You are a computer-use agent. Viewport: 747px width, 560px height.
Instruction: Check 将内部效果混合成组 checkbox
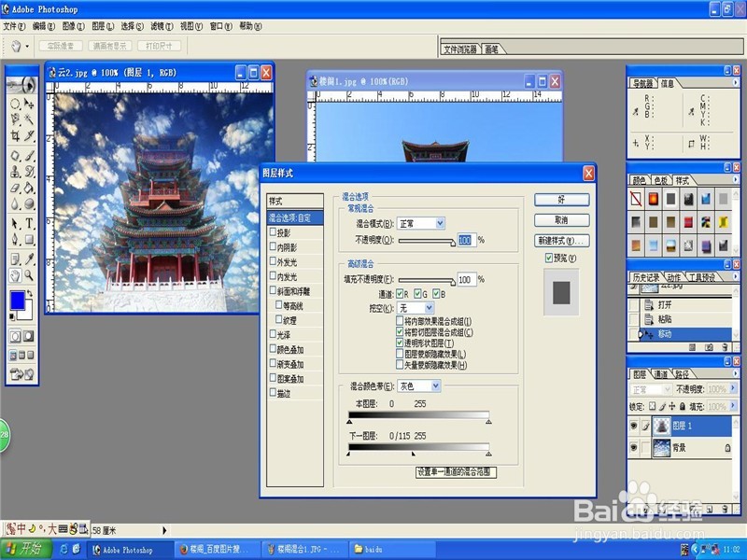(x=400, y=321)
